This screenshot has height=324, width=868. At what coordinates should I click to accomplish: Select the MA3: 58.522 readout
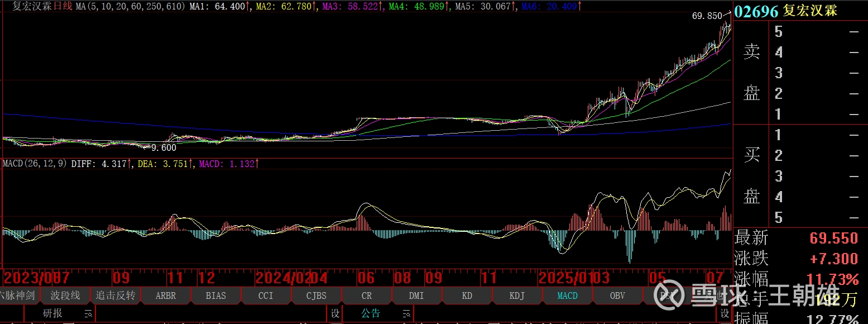tap(352, 7)
